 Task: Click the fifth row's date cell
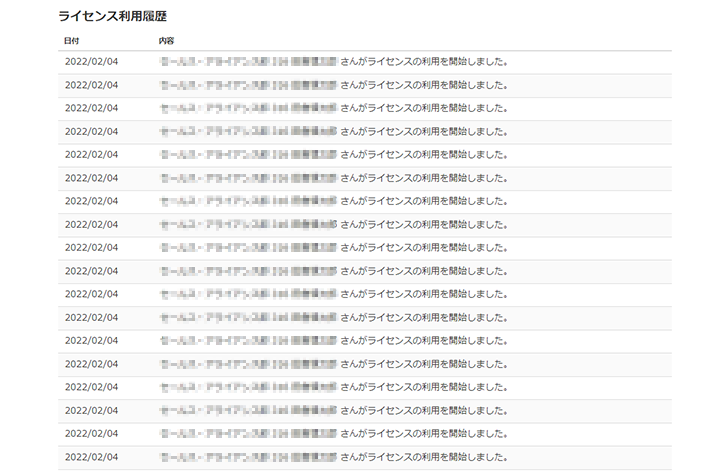click(91, 155)
